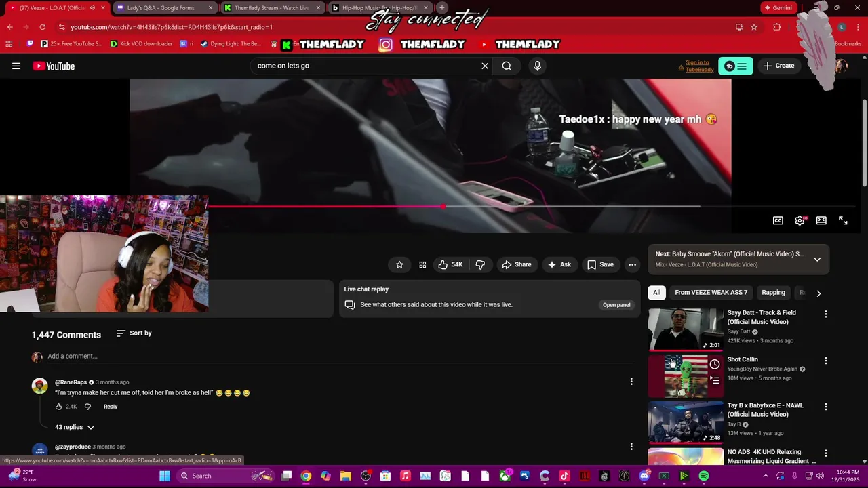
Task: Open options menu for @RaneRaps comment
Action: [631, 382]
